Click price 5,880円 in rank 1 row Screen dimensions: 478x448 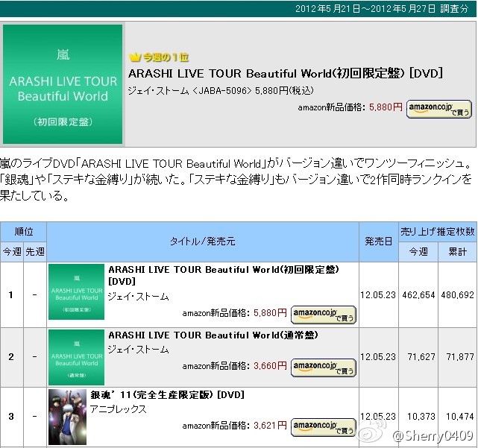point(270,312)
